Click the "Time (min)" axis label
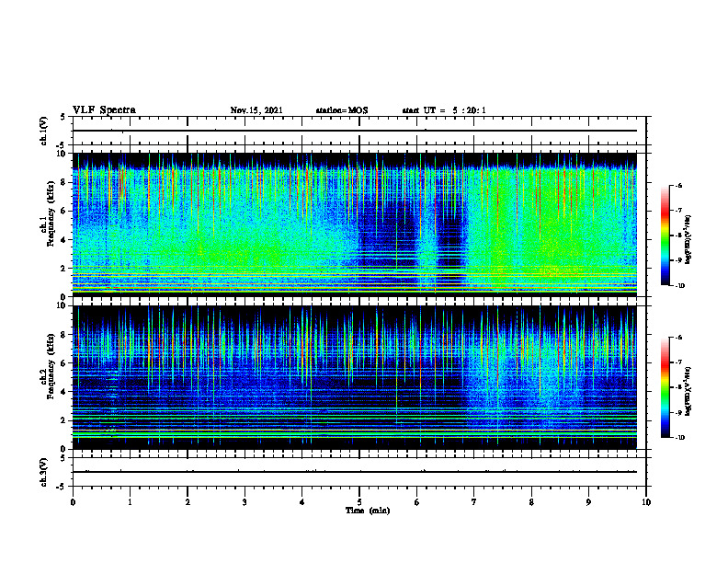 point(368,511)
